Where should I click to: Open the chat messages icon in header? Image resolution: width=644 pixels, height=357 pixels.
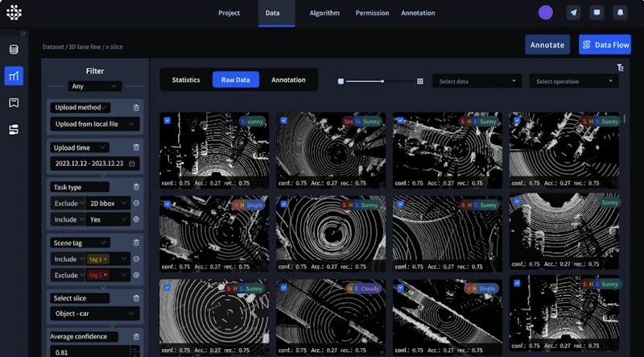pos(597,13)
